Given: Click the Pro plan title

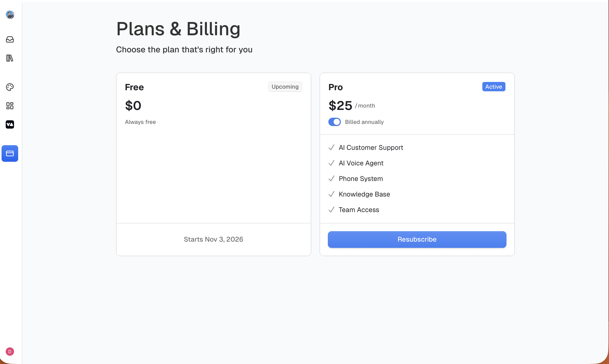Looking at the screenshot, I should click(x=335, y=87).
